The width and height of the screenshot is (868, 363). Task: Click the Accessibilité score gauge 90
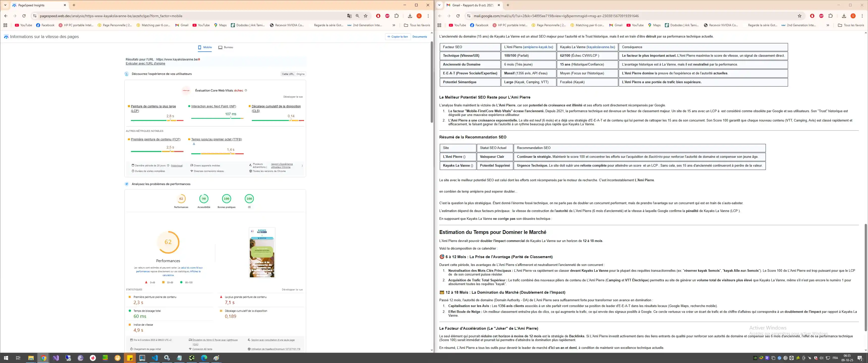[x=204, y=199]
